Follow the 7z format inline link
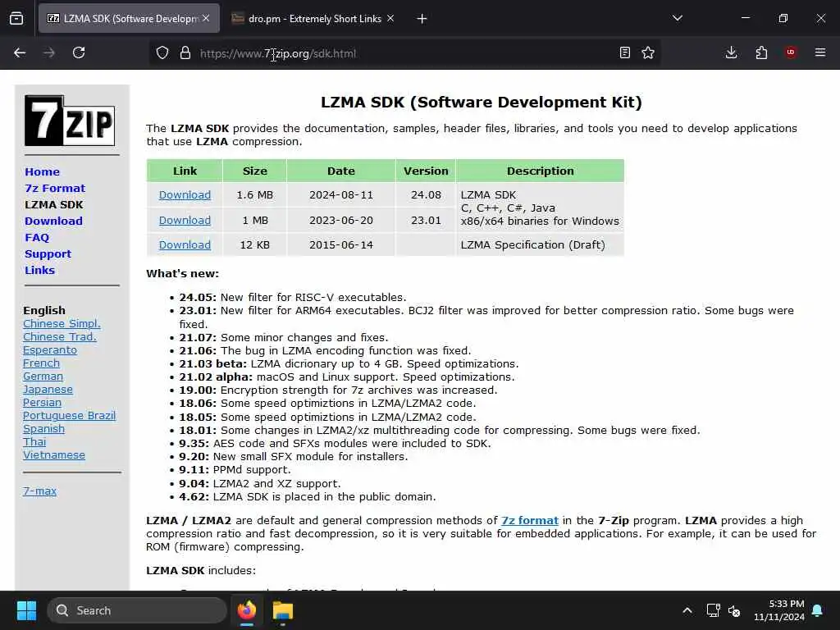 [x=530, y=521]
